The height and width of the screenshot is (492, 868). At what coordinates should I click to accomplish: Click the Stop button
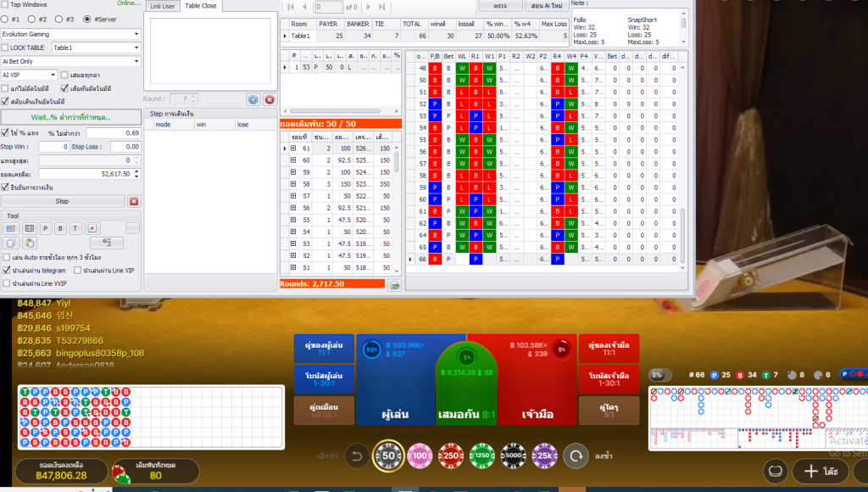[x=62, y=201]
